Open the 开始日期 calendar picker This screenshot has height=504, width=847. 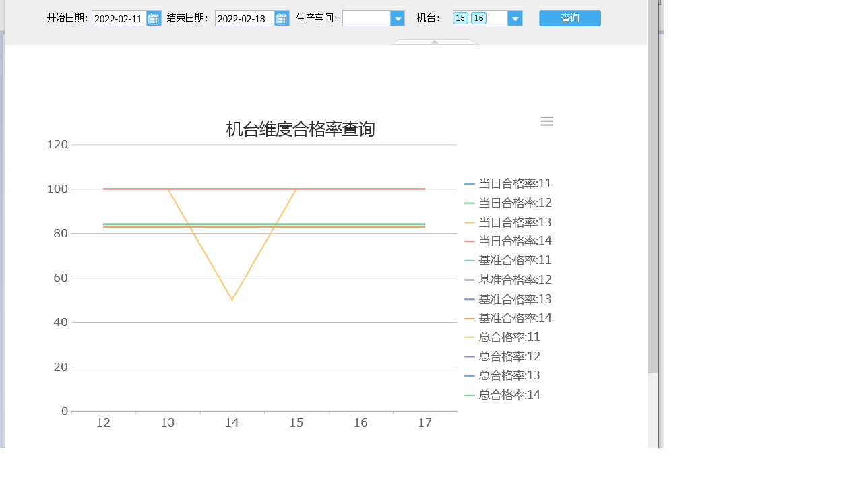click(154, 19)
